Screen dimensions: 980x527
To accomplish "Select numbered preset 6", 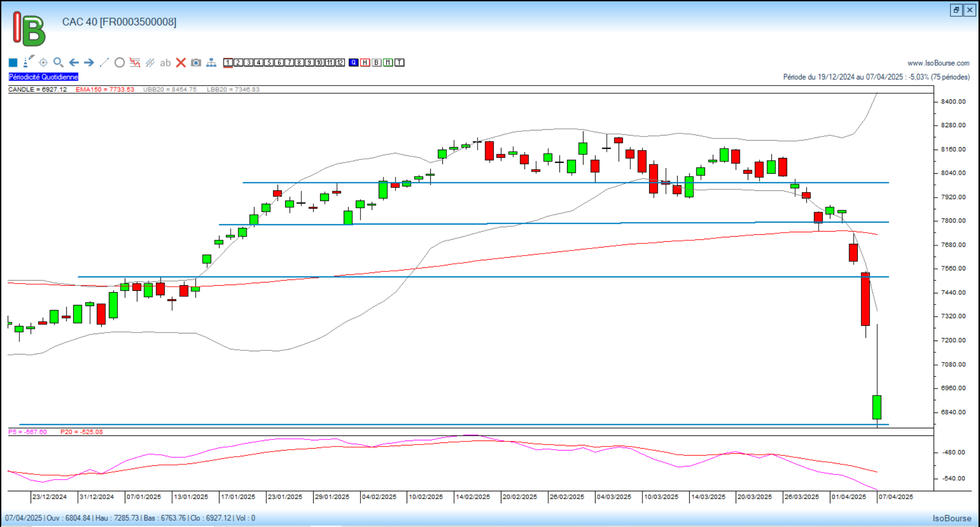I will click(x=279, y=63).
